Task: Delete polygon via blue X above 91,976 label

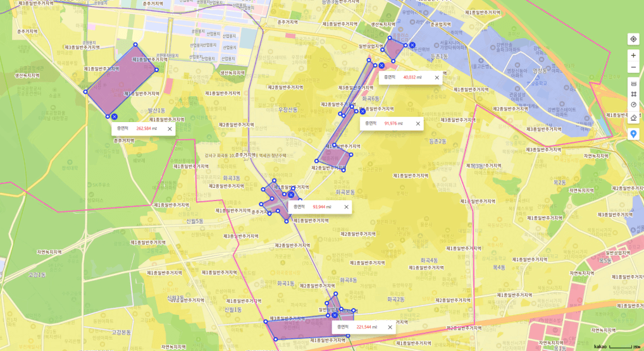Action: tap(362, 111)
